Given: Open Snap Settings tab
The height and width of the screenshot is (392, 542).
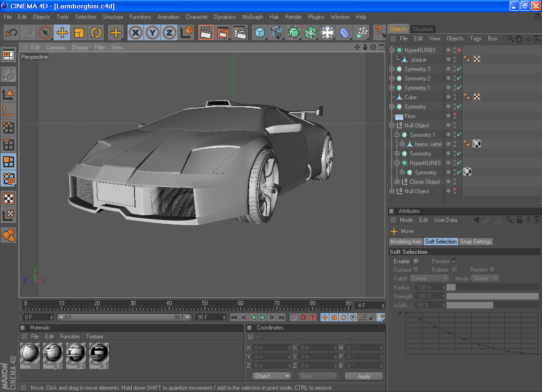Looking at the screenshot, I should click(x=476, y=242).
